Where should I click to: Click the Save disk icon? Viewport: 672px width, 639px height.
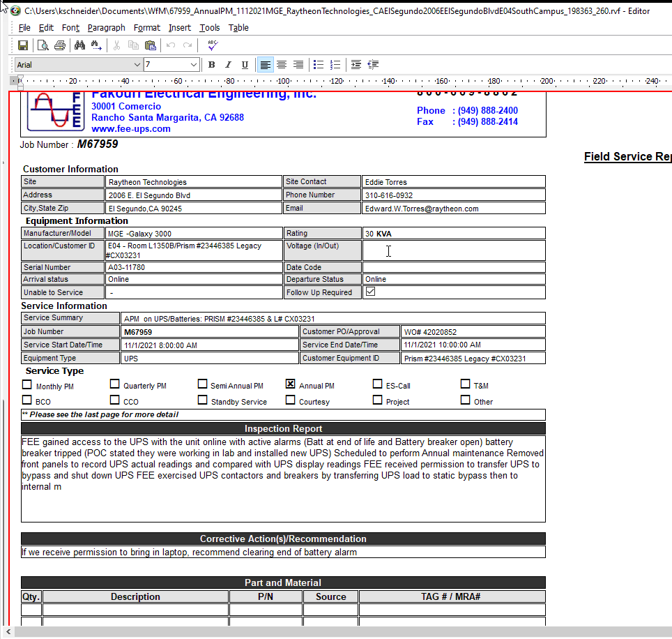[23, 45]
